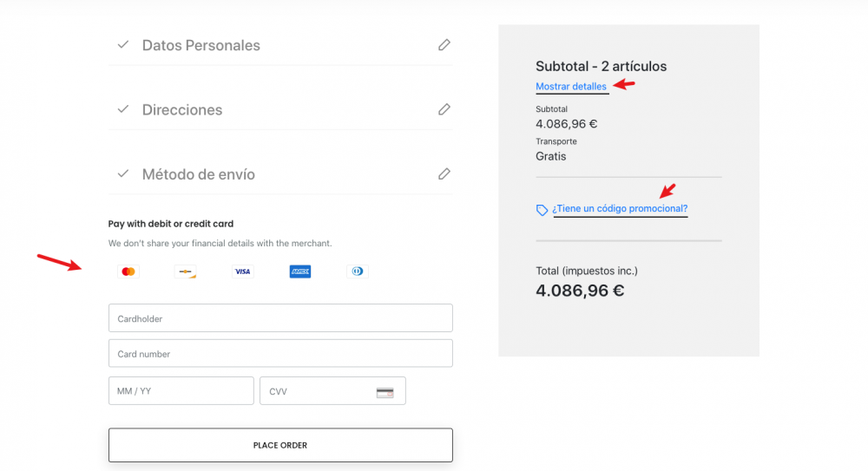868x471 pixels.
Task: Click the pencil icon beside Direcciones
Action: tap(444, 109)
